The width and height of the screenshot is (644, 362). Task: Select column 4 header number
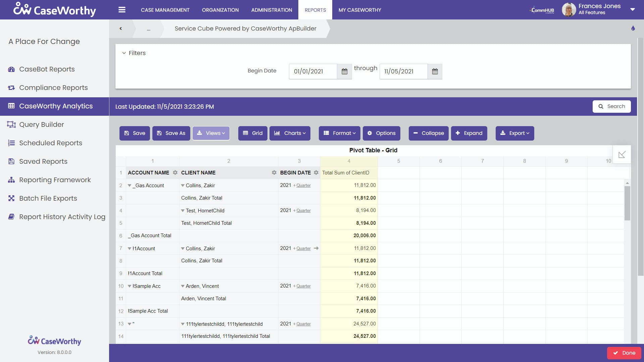click(x=349, y=161)
